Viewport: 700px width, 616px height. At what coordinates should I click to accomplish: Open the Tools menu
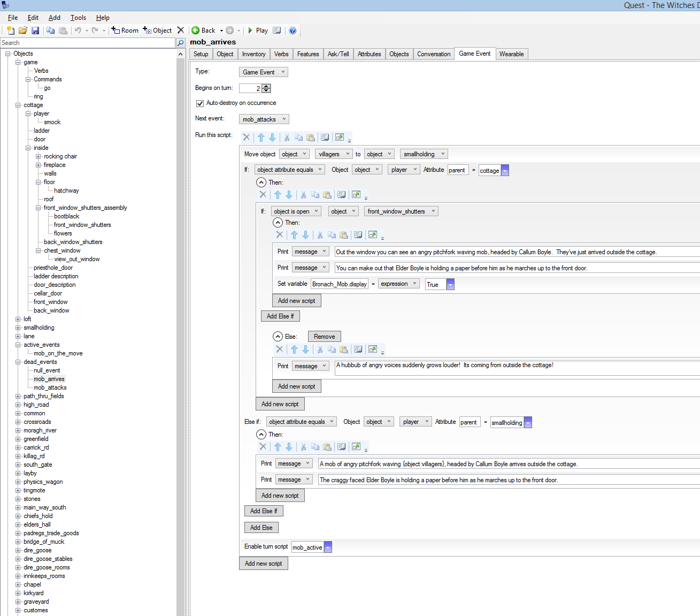tap(78, 18)
